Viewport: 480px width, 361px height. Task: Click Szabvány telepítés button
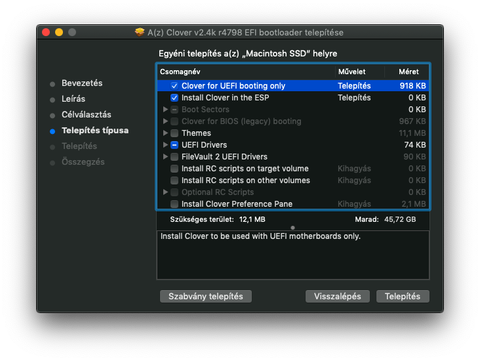tap(206, 296)
